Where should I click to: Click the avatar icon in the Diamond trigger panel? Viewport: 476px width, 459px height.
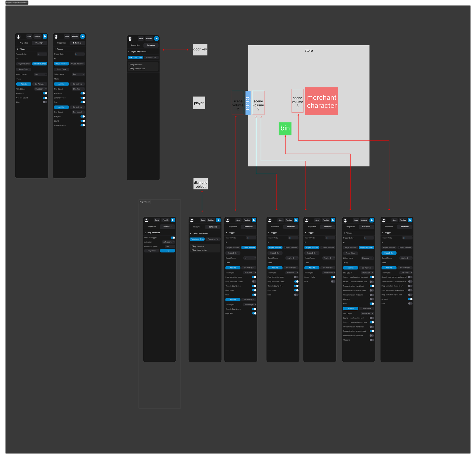point(345,220)
